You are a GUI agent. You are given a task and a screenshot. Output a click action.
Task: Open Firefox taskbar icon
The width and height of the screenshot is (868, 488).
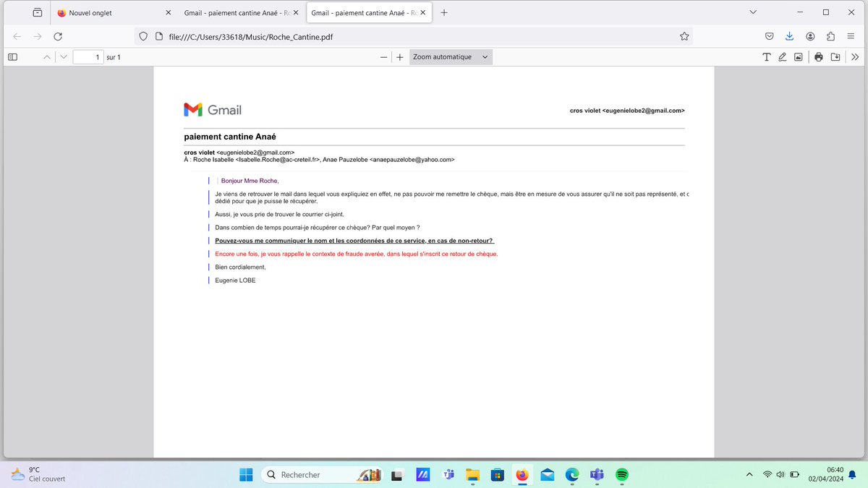click(522, 475)
